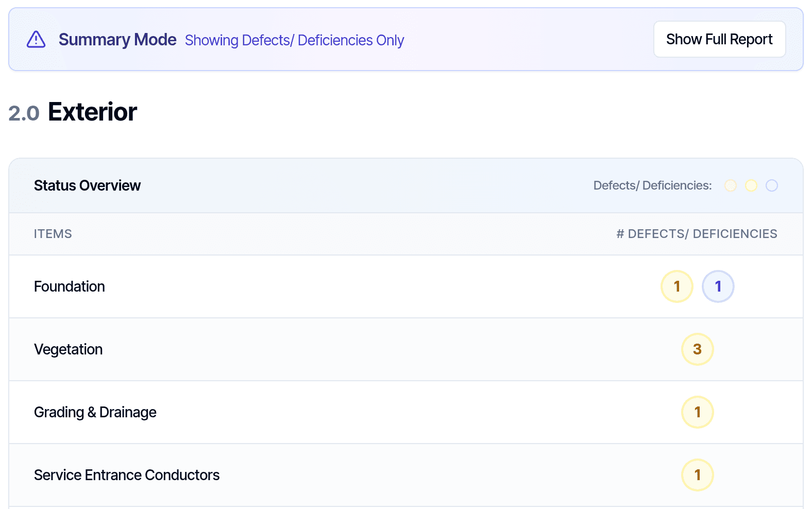Image resolution: width=812 pixels, height=509 pixels.
Task: Click the ITEMS column header
Action: [53, 234]
